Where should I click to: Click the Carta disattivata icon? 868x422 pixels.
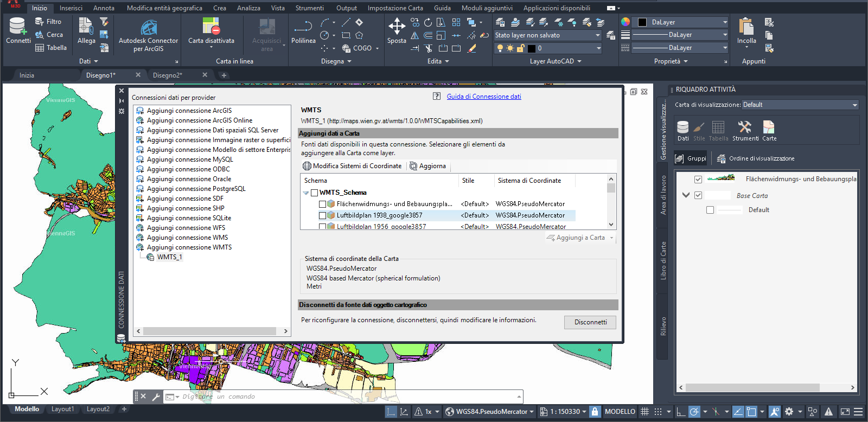210,26
